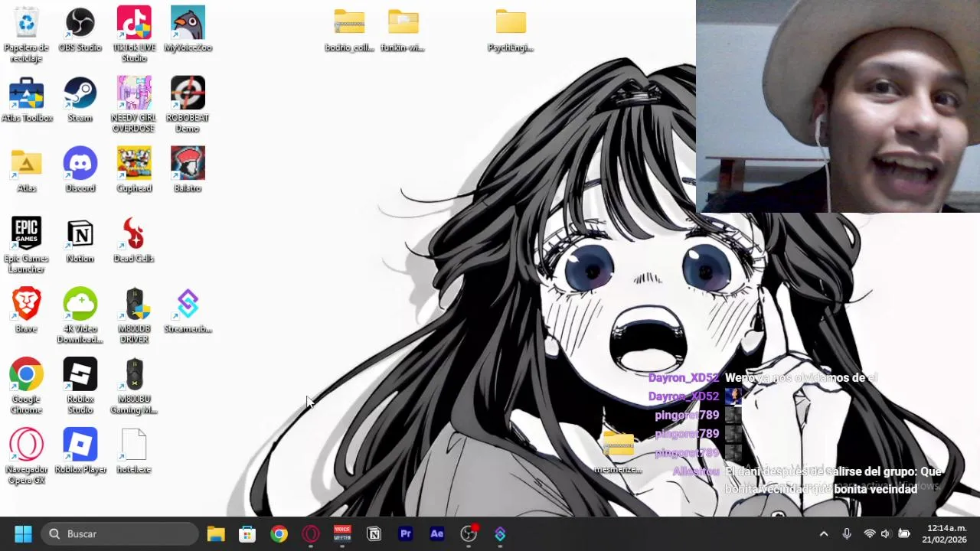Image resolution: width=980 pixels, height=551 pixels.
Task: Select the ROBOBEAT Demo shortcut
Action: coord(188,105)
